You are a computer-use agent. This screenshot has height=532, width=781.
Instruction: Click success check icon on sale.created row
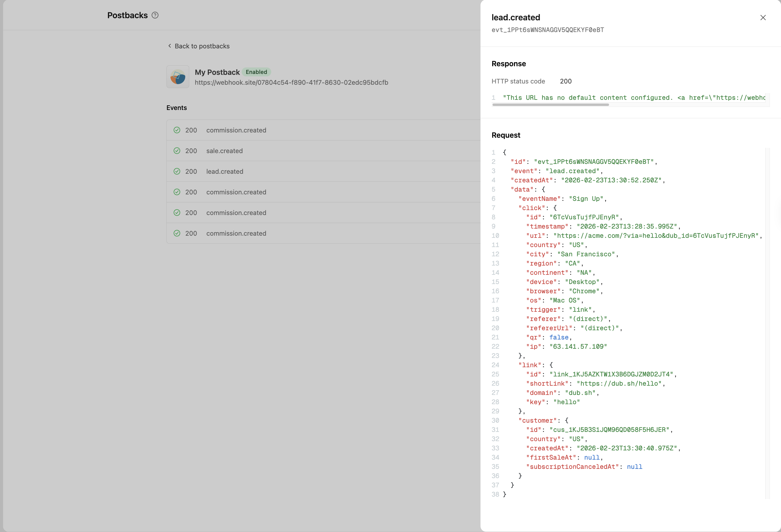[177, 151]
